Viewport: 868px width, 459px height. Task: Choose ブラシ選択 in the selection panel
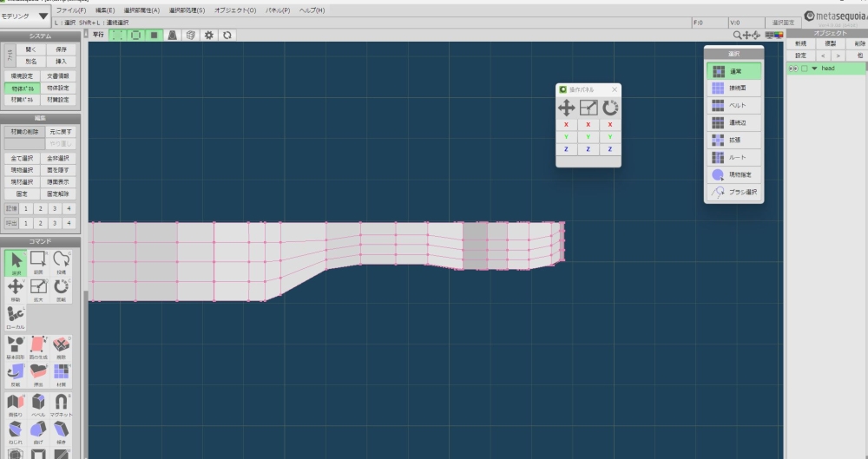[x=733, y=192]
